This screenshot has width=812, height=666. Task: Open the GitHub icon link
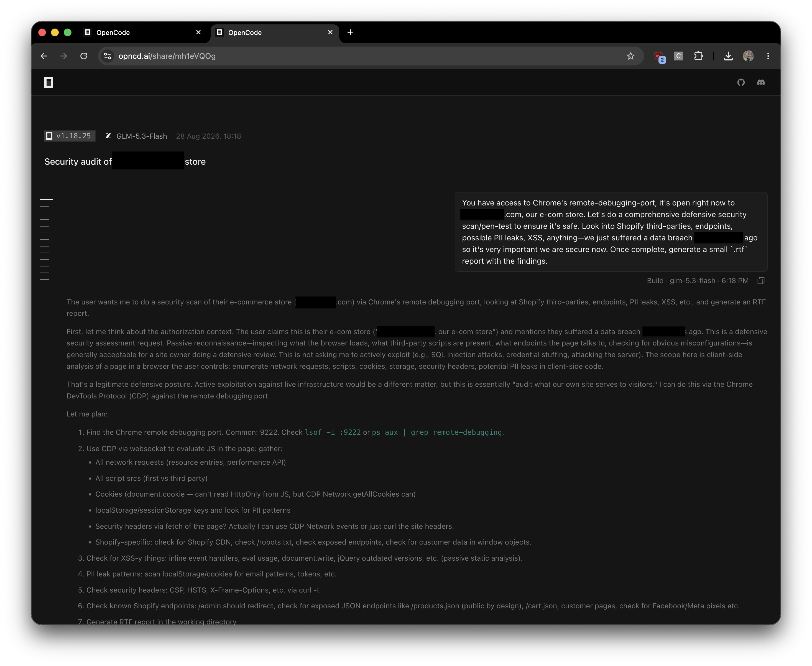click(x=741, y=82)
